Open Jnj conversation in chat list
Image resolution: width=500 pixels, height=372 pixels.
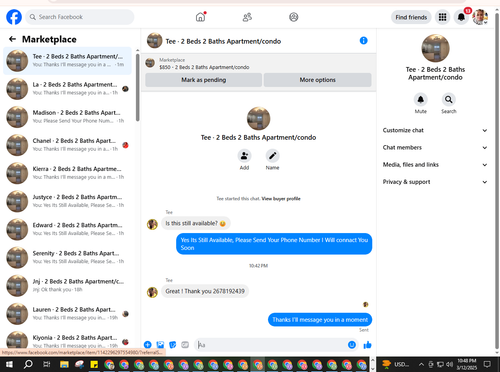click(68, 285)
